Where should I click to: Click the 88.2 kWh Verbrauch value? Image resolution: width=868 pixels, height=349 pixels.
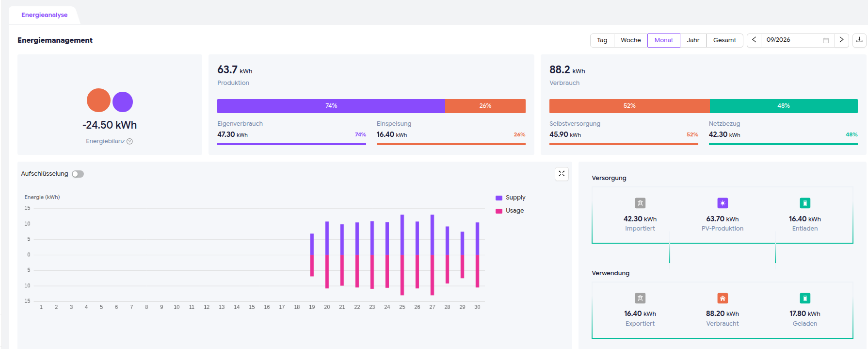567,70
